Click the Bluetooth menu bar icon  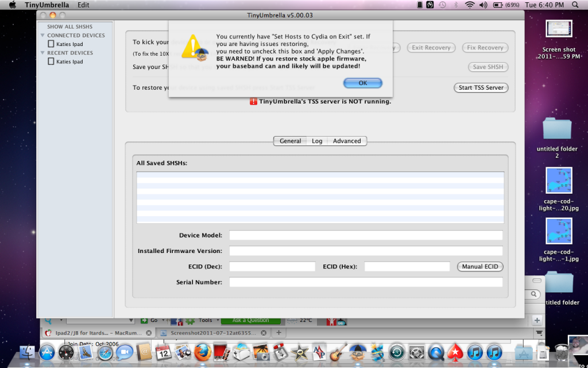[x=456, y=5]
